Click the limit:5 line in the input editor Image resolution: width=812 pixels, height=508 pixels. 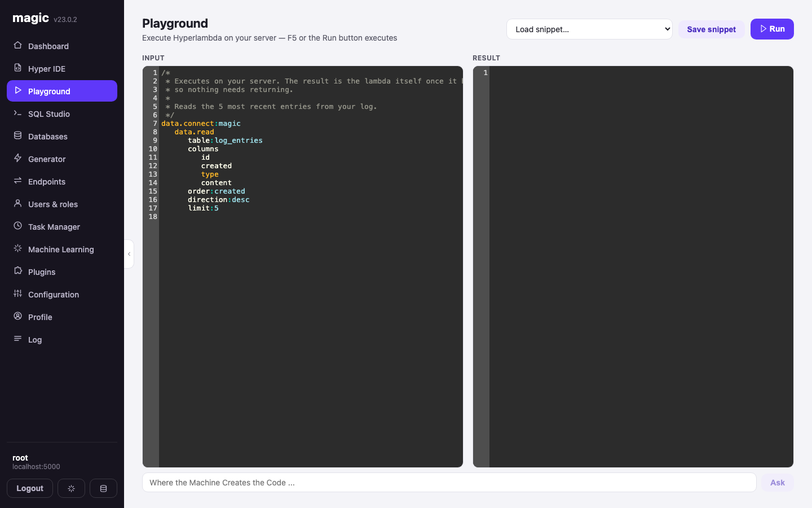(203, 208)
